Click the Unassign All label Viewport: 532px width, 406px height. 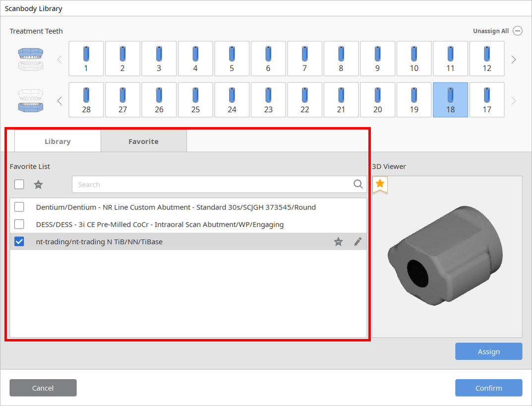[491, 31]
